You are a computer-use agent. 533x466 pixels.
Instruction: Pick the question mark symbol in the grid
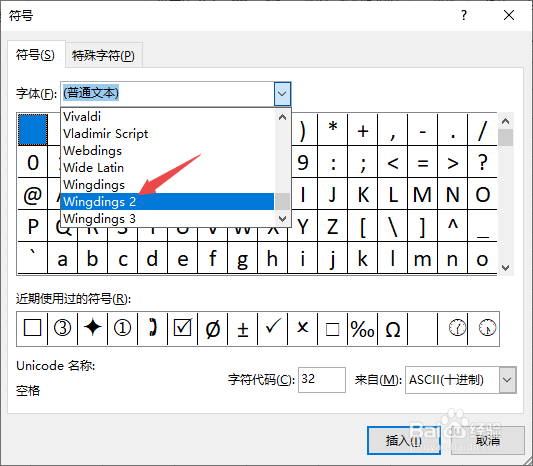pyautogui.click(x=483, y=162)
